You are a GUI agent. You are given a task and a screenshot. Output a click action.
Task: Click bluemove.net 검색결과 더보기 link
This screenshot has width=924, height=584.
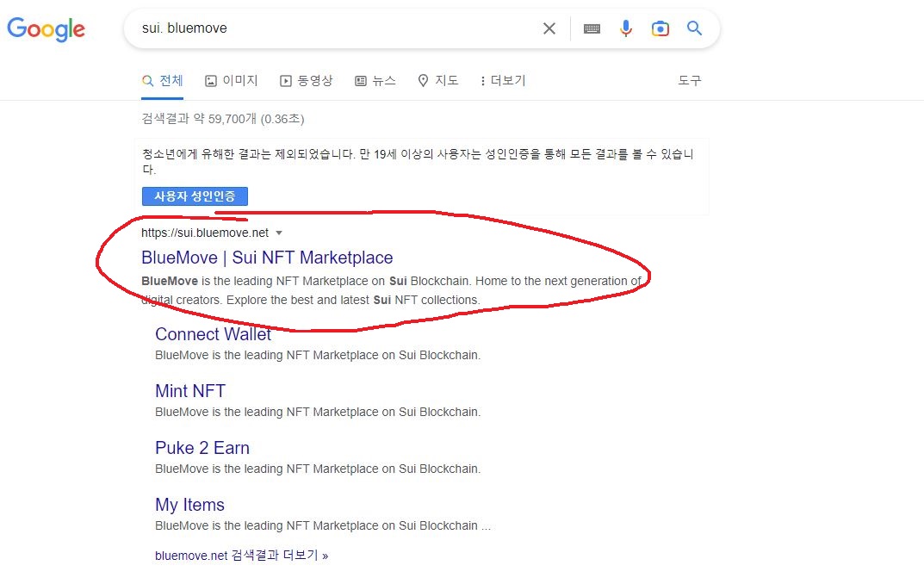click(242, 555)
